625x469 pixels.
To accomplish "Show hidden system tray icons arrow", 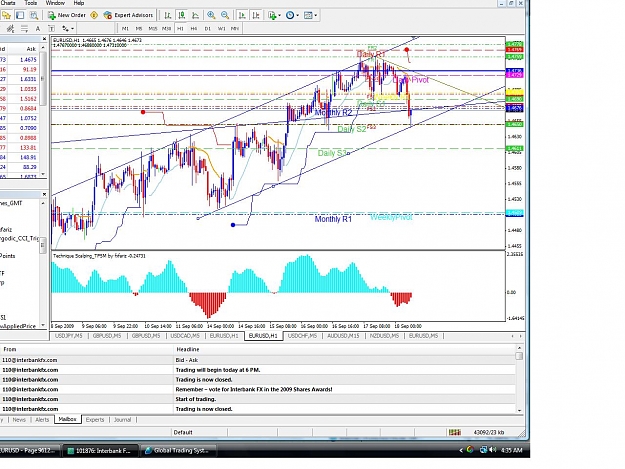I will pos(461,450).
